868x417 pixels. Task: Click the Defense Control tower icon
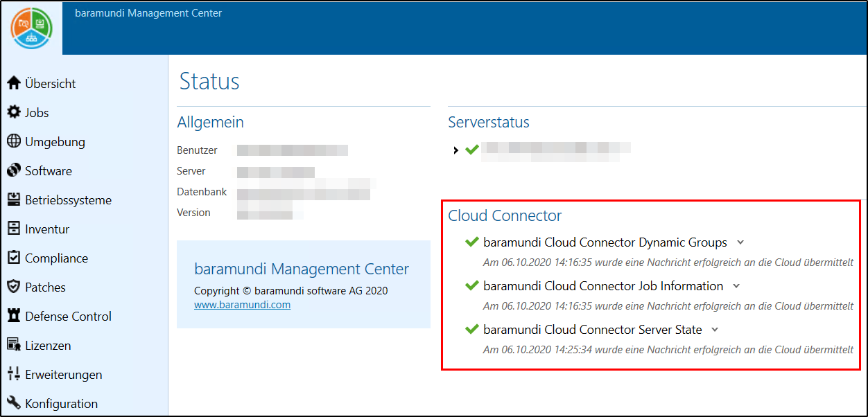pos(14,316)
